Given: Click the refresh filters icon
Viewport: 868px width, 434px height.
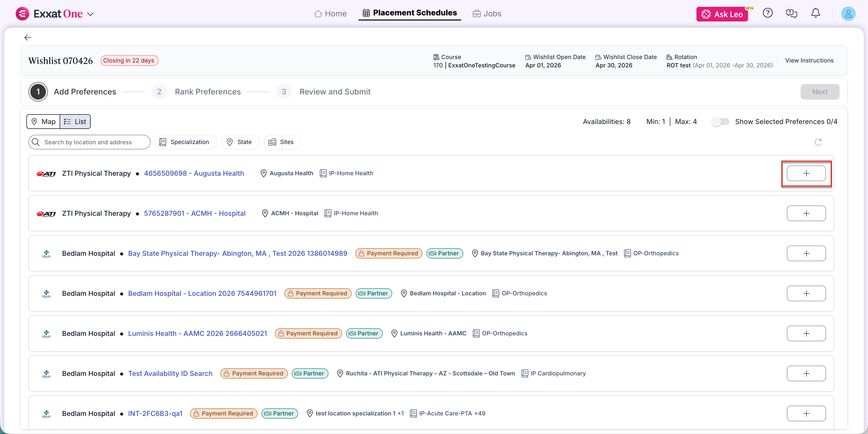Looking at the screenshot, I should click(818, 142).
